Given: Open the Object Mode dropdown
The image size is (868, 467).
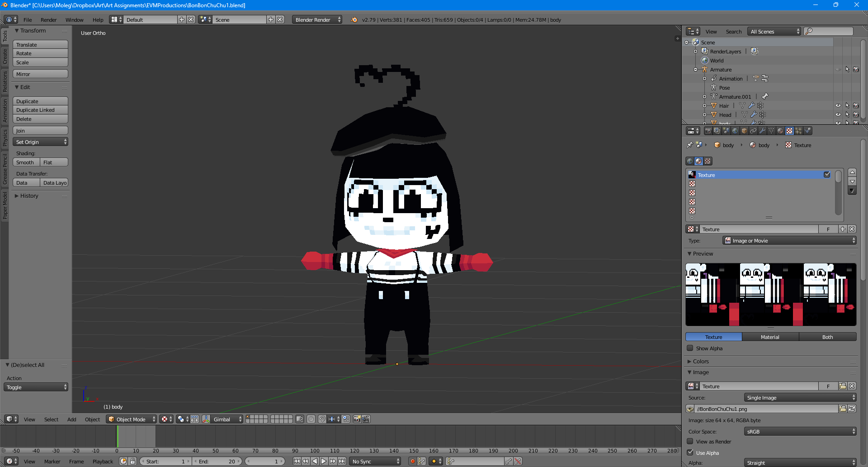Looking at the screenshot, I should coord(131,419).
